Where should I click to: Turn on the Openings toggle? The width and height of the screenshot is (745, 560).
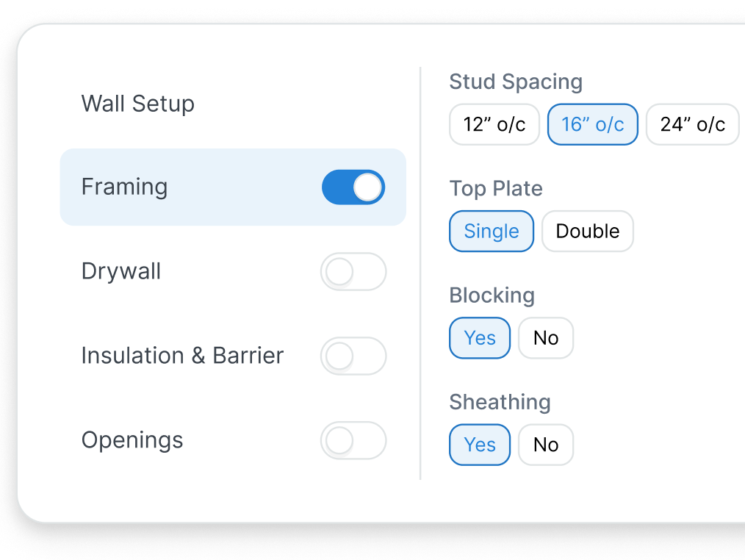[x=353, y=440]
